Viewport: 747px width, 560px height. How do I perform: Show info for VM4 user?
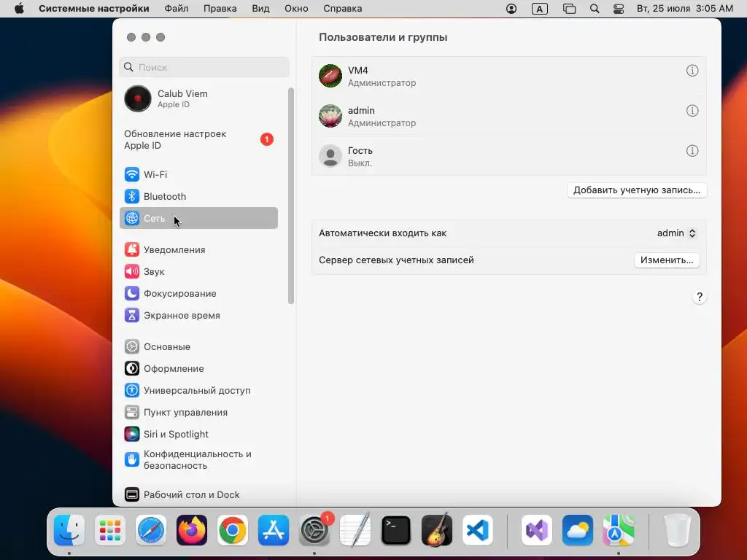[x=692, y=71]
